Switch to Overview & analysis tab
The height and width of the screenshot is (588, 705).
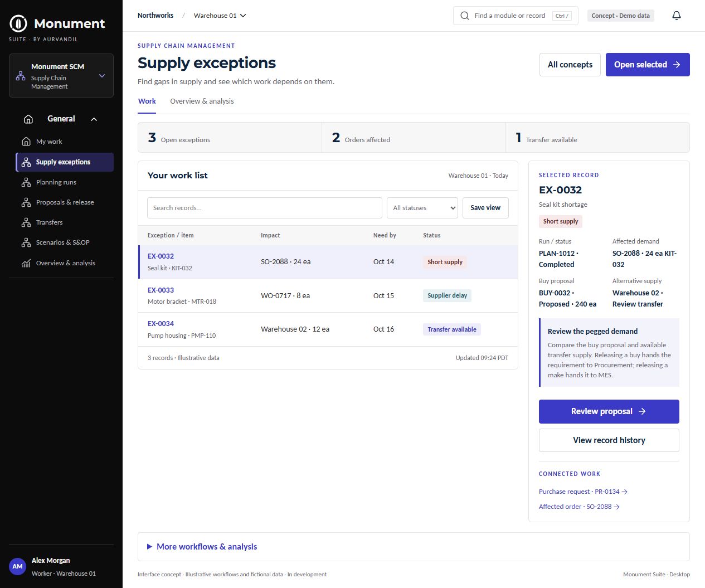[x=202, y=101]
